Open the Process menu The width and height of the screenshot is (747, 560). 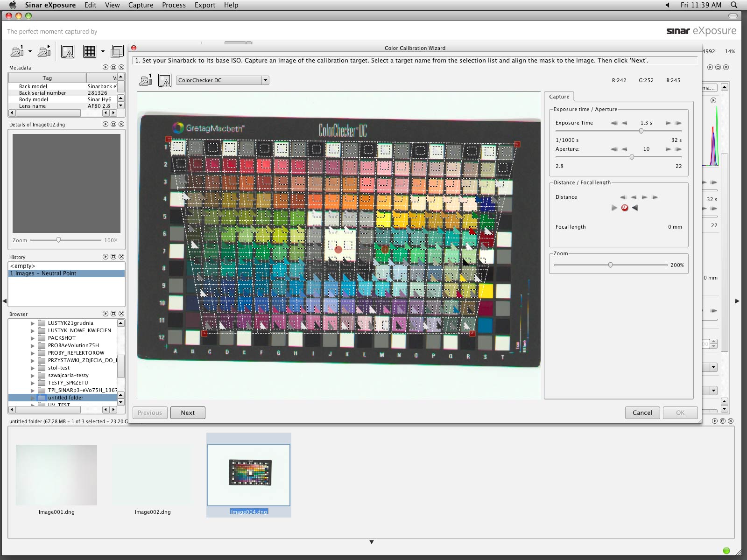[x=174, y=5]
